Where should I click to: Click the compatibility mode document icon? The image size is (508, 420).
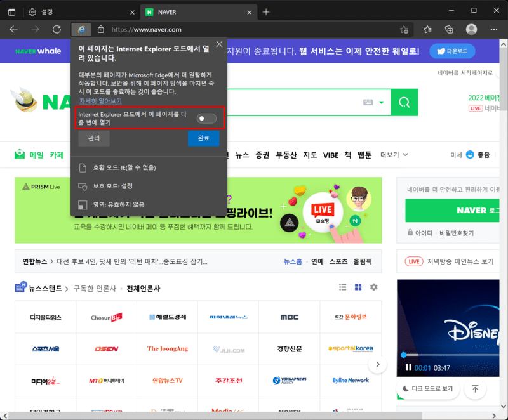[83, 167]
